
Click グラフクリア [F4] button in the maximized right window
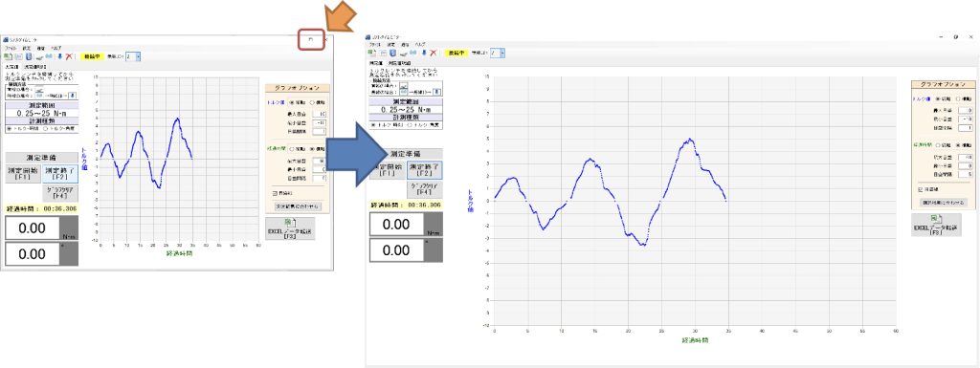click(424, 189)
